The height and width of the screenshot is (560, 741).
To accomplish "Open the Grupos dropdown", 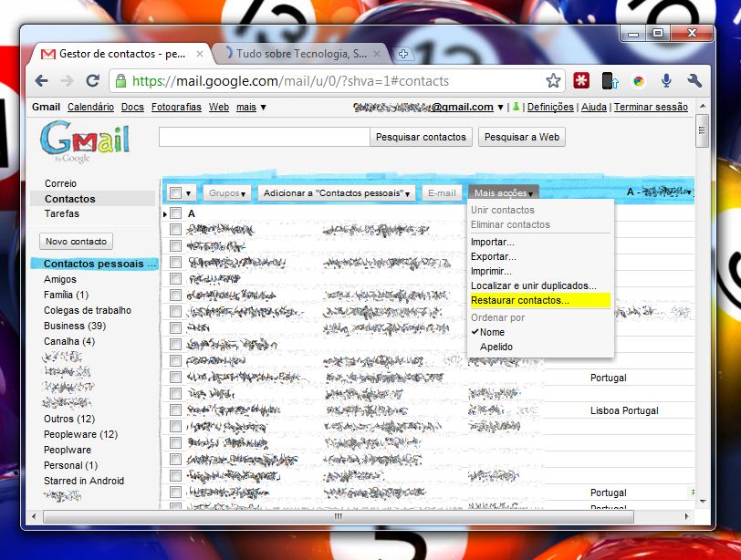I will 227,193.
